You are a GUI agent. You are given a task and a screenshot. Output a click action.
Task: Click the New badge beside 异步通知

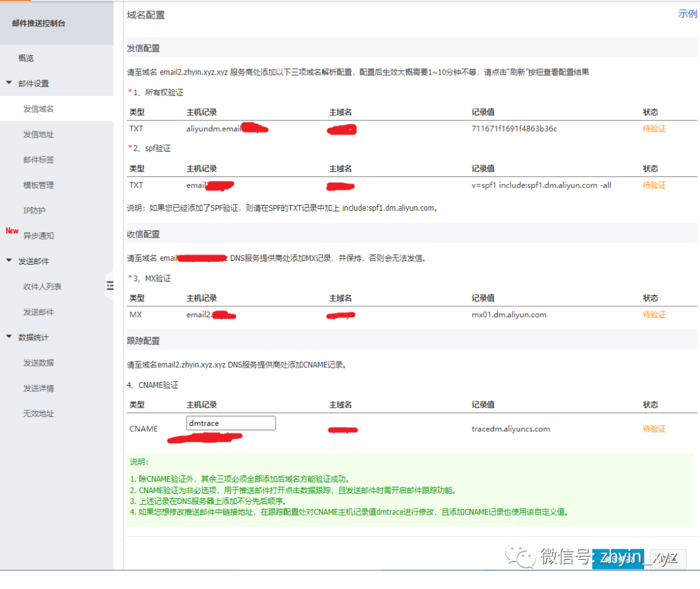[x=12, y=231]
